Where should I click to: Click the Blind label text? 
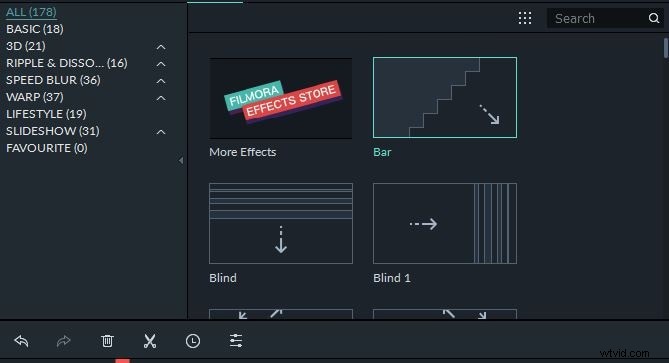[x=223, y=278]
